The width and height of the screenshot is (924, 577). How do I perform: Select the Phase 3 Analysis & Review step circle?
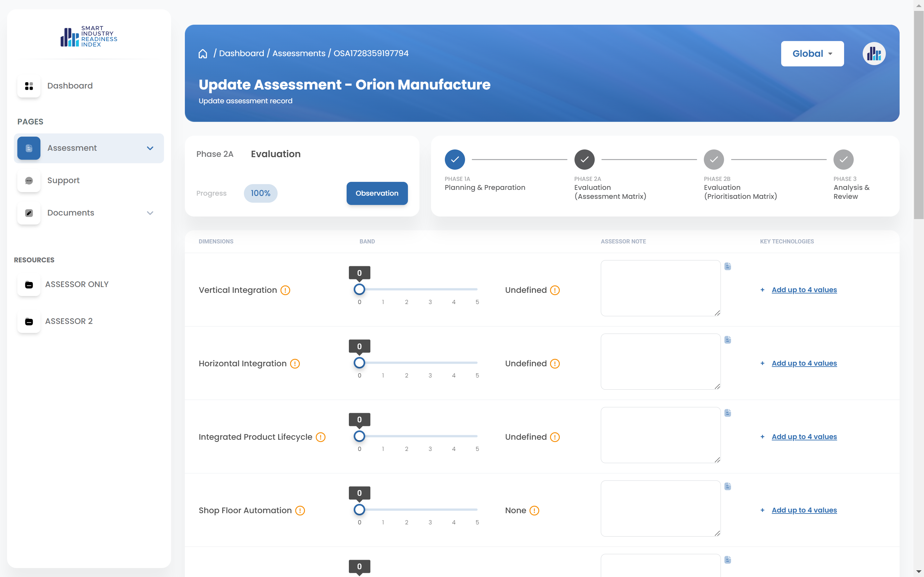coord(843,159)
